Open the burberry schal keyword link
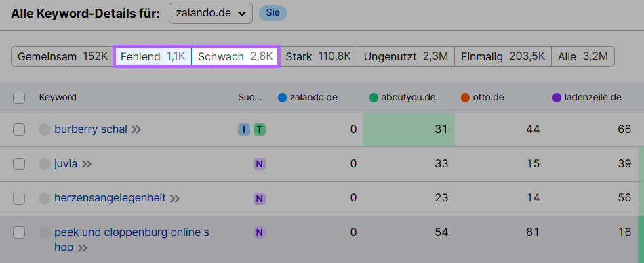The height and width of the screenshot is (263, 644). tap(91, 129)
